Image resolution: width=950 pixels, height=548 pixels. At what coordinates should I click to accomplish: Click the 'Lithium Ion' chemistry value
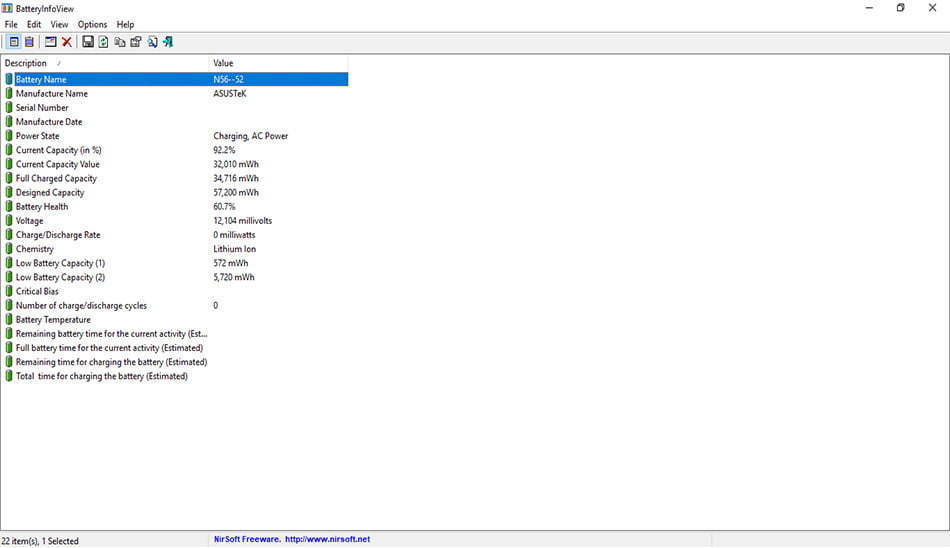point(234,249)
